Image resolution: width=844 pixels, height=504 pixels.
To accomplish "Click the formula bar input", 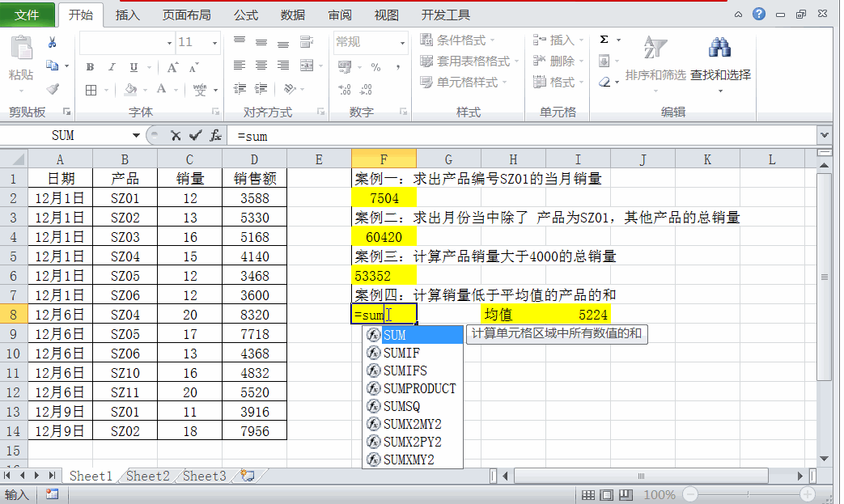I will click(x=522, y=136).
